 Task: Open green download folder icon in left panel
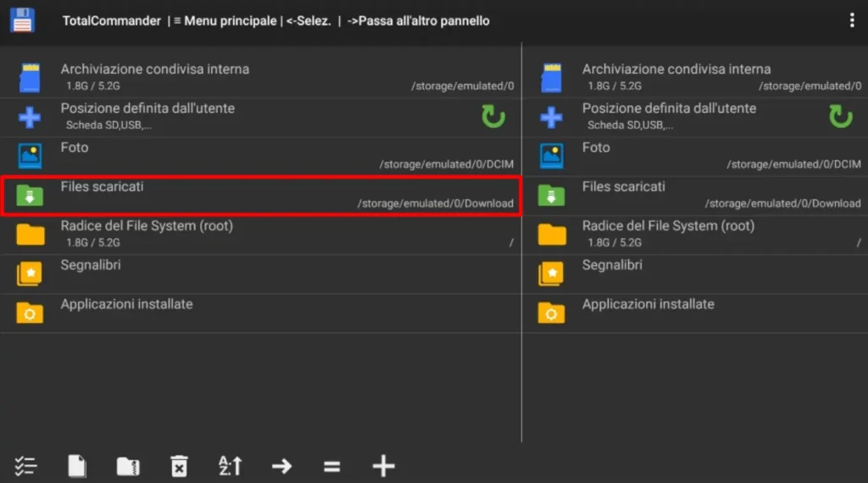(30, 195)
